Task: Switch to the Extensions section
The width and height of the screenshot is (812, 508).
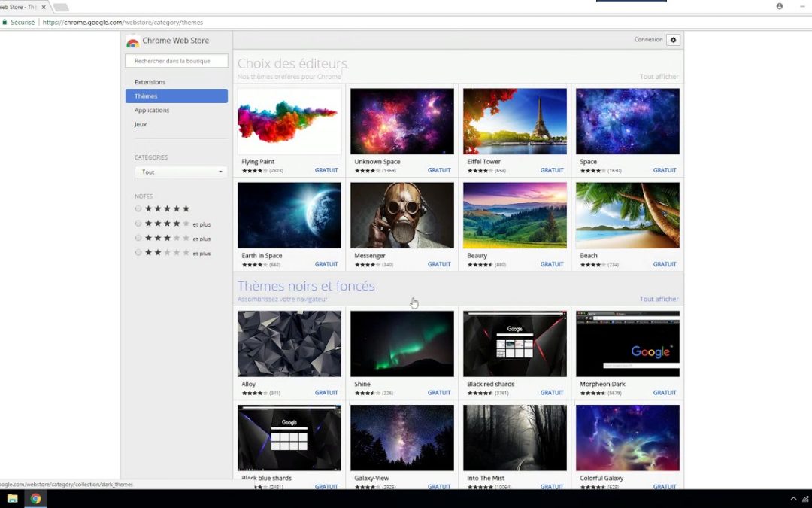Action: coord(150,81)
